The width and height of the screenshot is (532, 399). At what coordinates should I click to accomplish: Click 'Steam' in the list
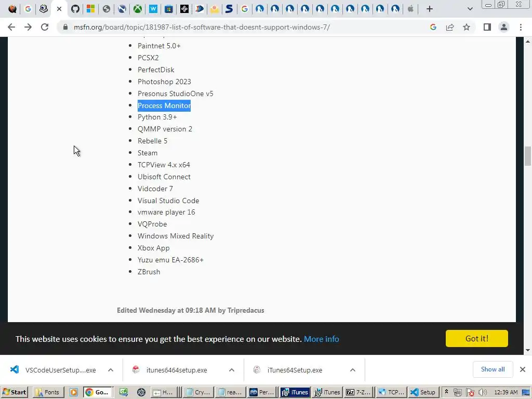pos(148,153)
